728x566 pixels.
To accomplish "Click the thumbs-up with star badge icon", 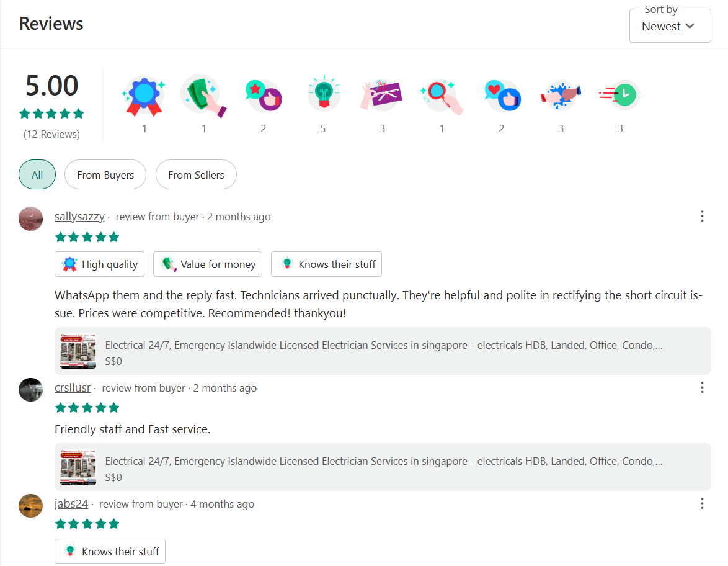I will pyautogui.click(x=263, y=94).
